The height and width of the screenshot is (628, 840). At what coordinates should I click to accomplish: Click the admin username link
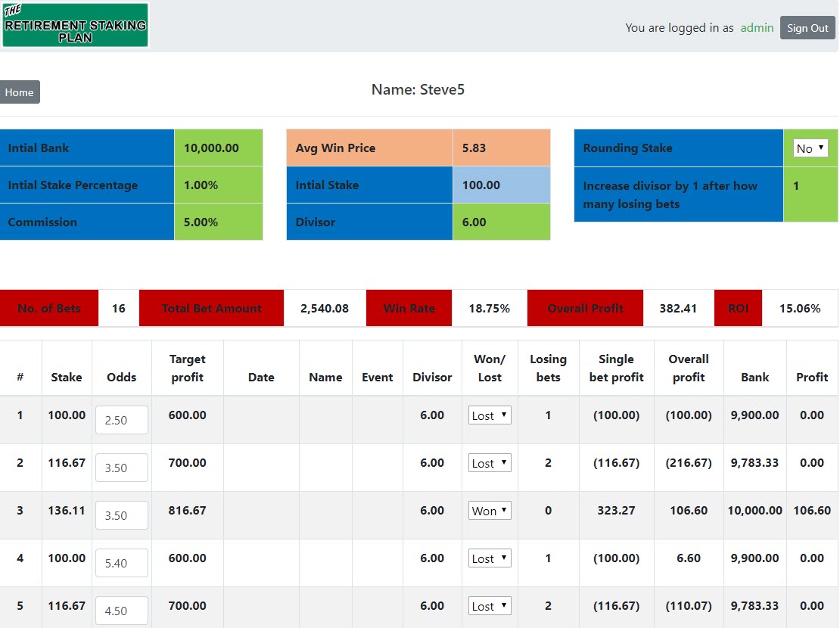(x=757, y=28)
